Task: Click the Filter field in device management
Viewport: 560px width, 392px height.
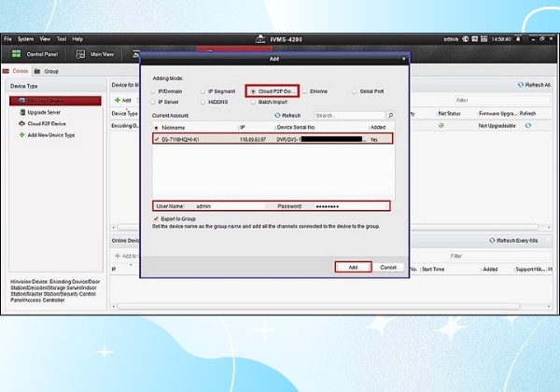Action: point(502,100)
